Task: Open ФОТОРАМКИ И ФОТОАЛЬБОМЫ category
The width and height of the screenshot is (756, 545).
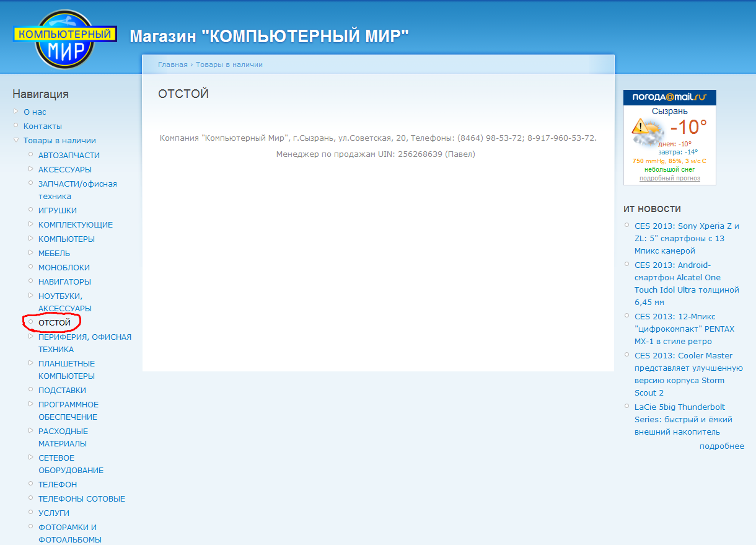Action: [x=70, y=534]
